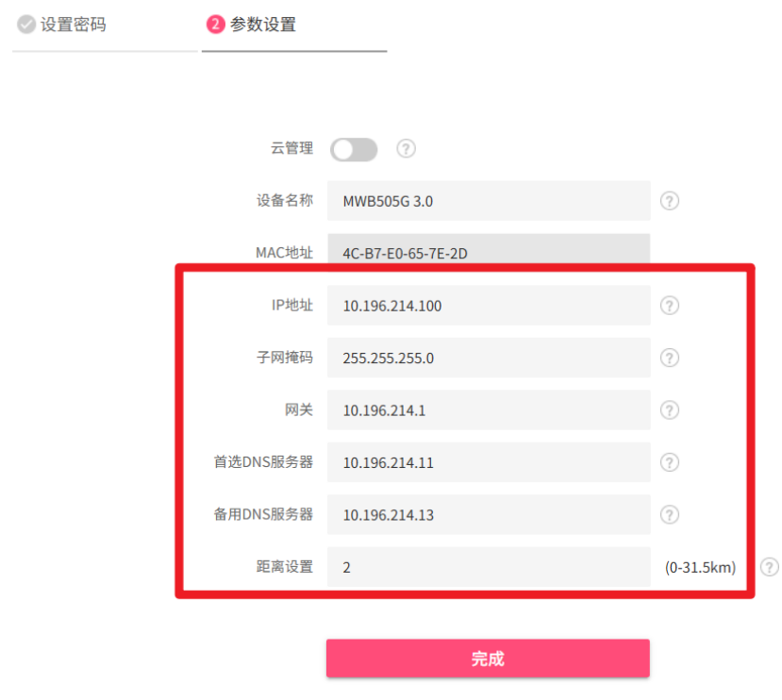Focus the 首选DNS服务器 input field
Image resolution: width=782 pixels, height=700 pixels.
click(x=489, y=462)
